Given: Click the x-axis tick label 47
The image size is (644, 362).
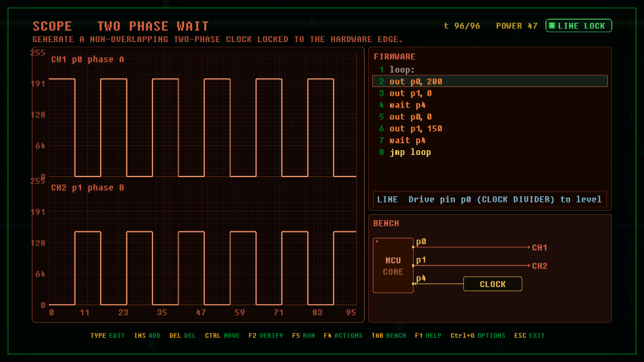Looking at the screenshot, I should (x=201, y=312).
